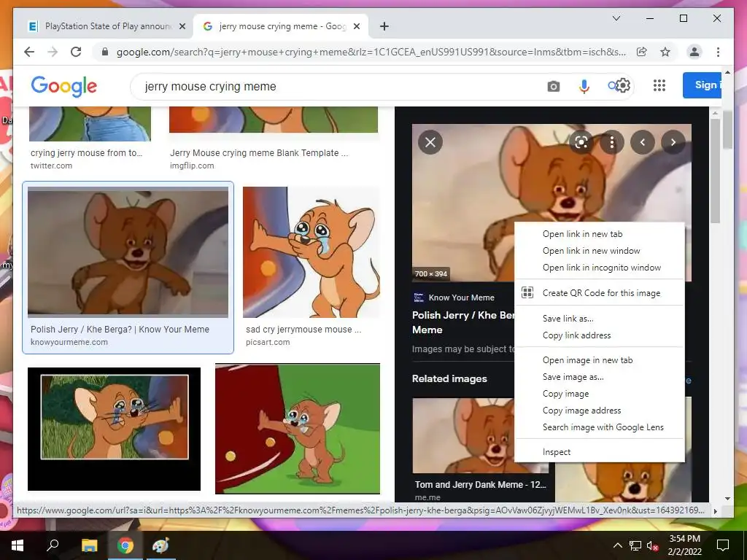Search by image with the camera icon
The image size is (747, 560).
click(x=553, y=86)
